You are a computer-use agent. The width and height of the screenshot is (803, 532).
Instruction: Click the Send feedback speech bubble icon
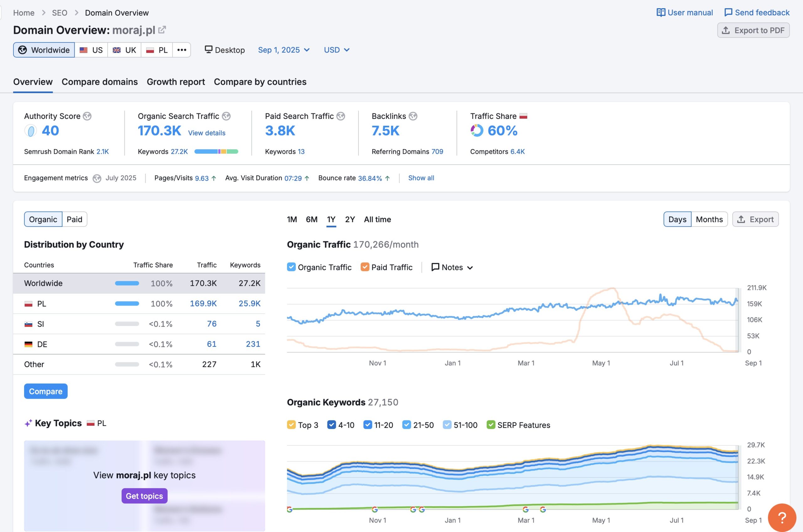pyautogui.click(x=728, y=13)
